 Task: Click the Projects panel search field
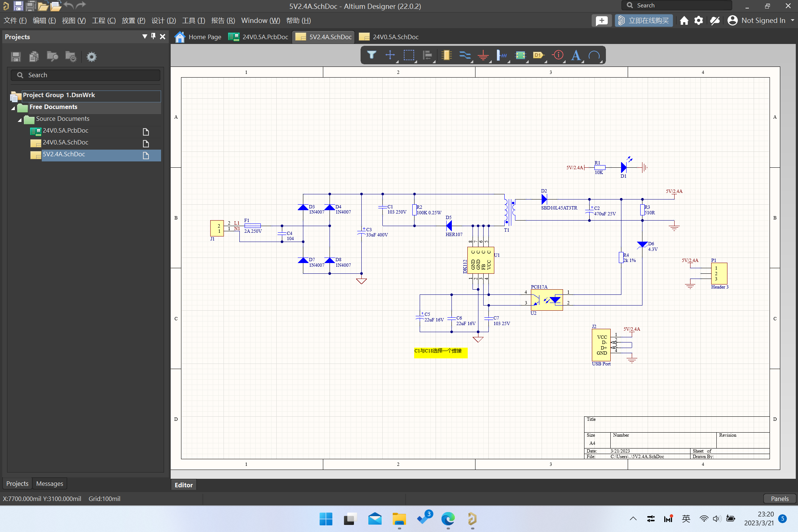86,75
